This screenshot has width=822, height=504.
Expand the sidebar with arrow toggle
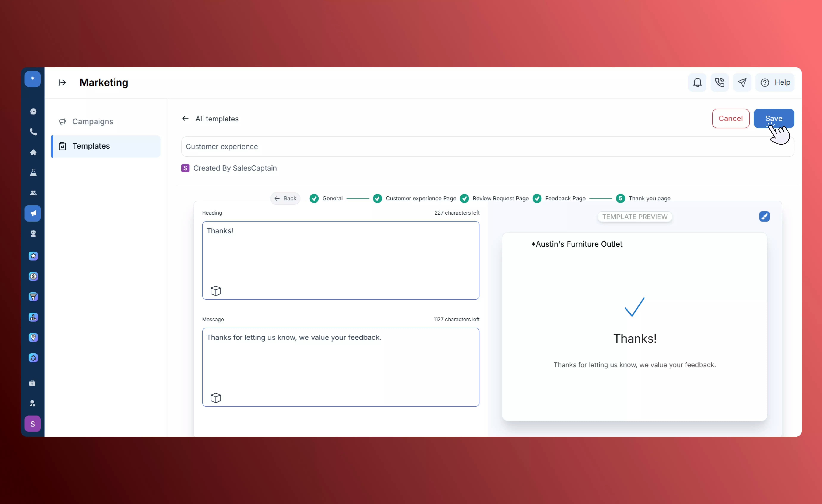(62, 82)
